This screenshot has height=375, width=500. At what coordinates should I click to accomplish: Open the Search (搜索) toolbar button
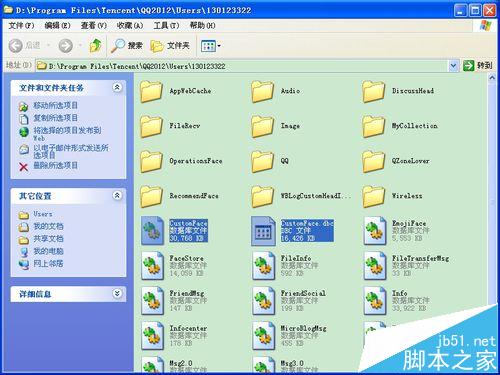click(x=127, y=46)
